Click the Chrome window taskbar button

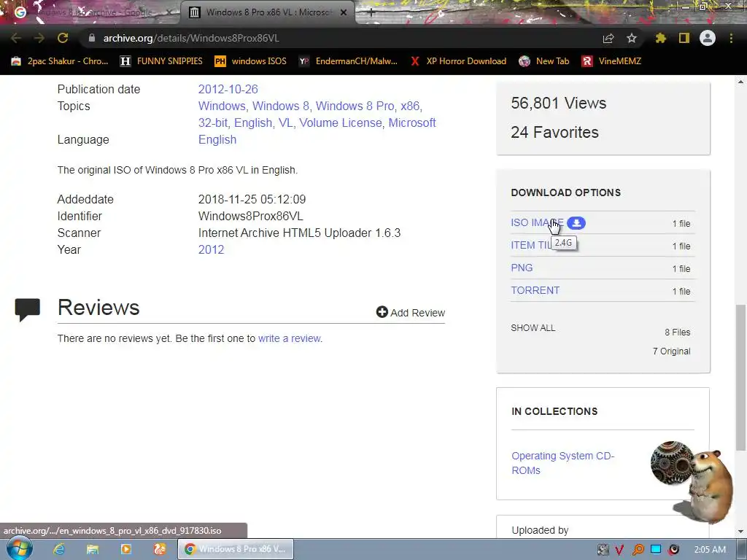click(x=236, y=549)
